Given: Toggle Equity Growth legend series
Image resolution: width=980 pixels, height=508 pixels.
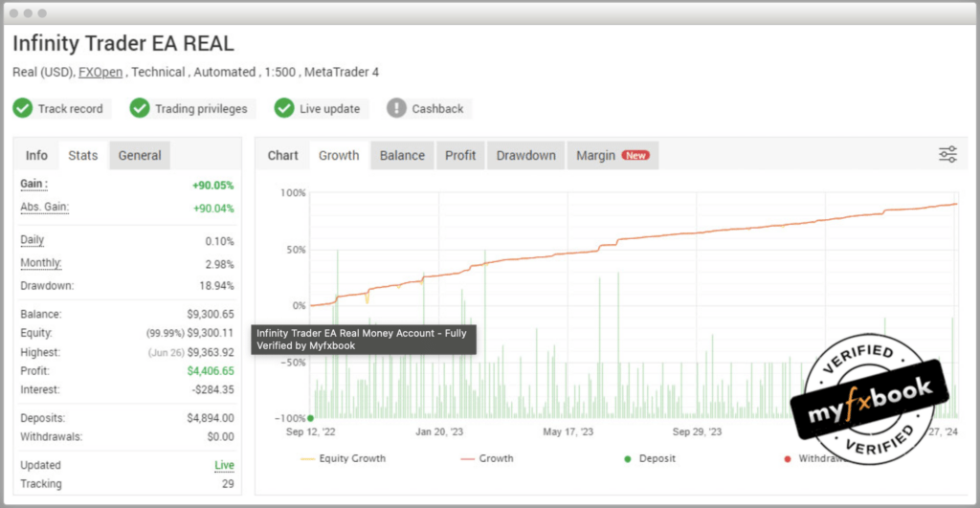Looking at the screenshot, I should 344,458.
